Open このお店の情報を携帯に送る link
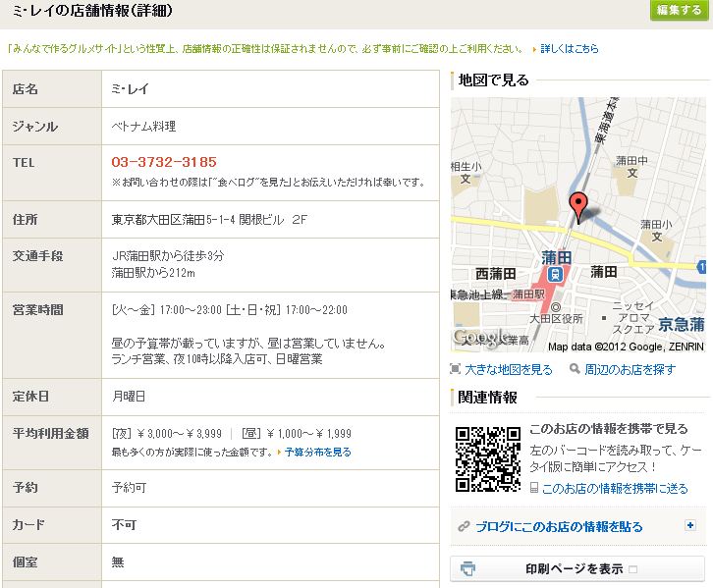 click(x=615, y=488)
